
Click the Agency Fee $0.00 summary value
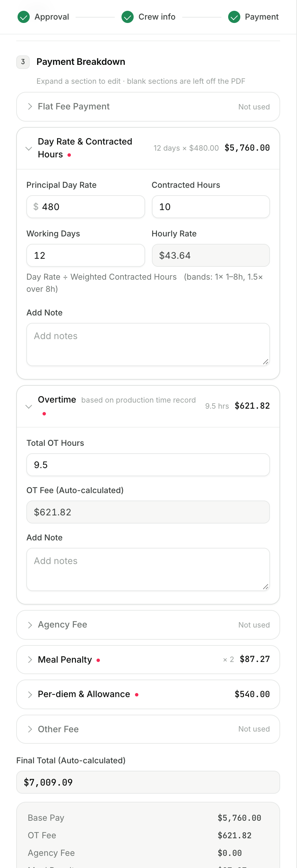[x=230, y=853]
